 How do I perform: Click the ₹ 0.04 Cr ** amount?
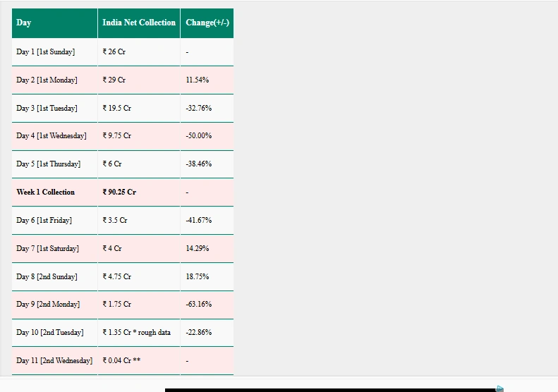click(121, 361)
